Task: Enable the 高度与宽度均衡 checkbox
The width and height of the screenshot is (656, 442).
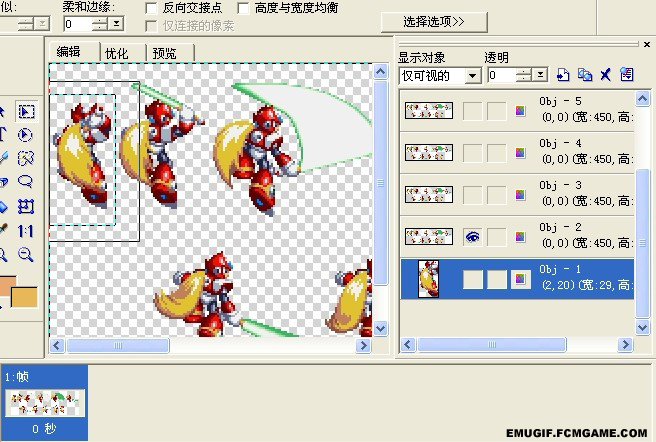Action: [243, 8]
